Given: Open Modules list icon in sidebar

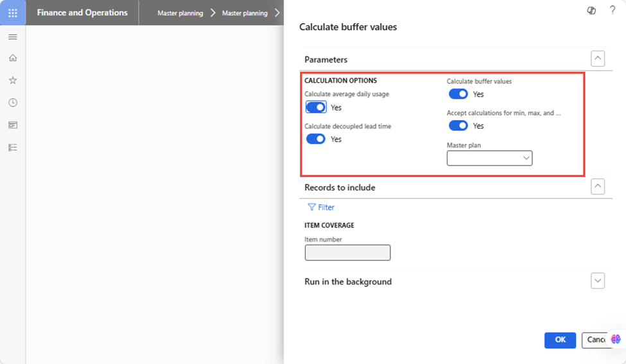Looking at the screenshot, I should [13, 147].
